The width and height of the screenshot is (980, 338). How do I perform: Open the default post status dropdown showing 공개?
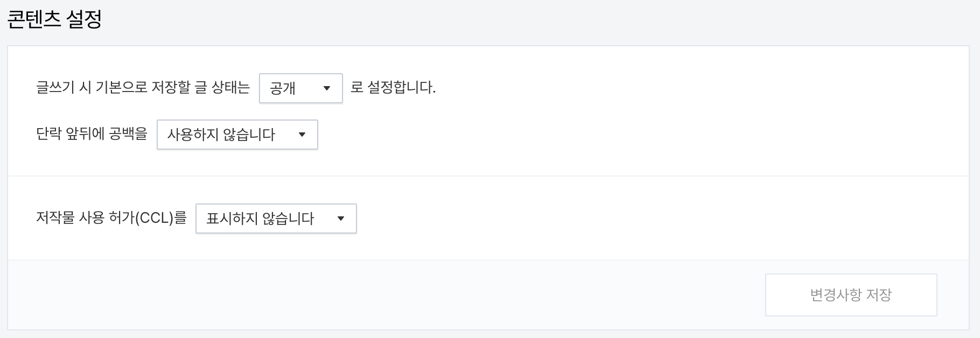click(300, 88)
